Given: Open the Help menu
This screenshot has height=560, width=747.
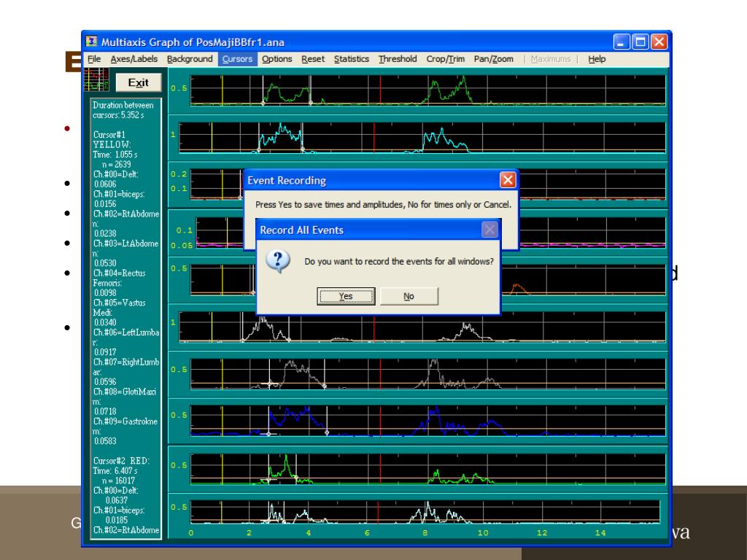Looking at the screenshot, I should pos(597,59).
